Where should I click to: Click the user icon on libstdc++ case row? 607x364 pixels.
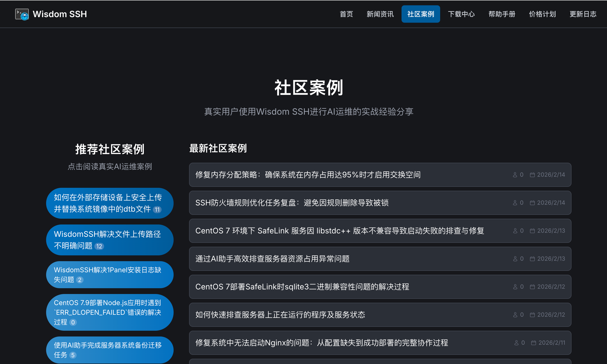point(515,231)
